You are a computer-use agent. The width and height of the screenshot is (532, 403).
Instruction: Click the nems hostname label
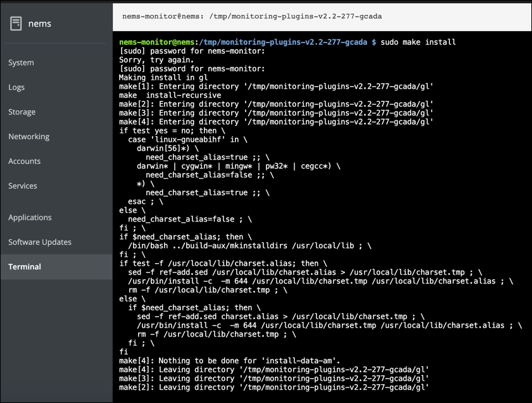pyautogui.click(x=40, y=24)
